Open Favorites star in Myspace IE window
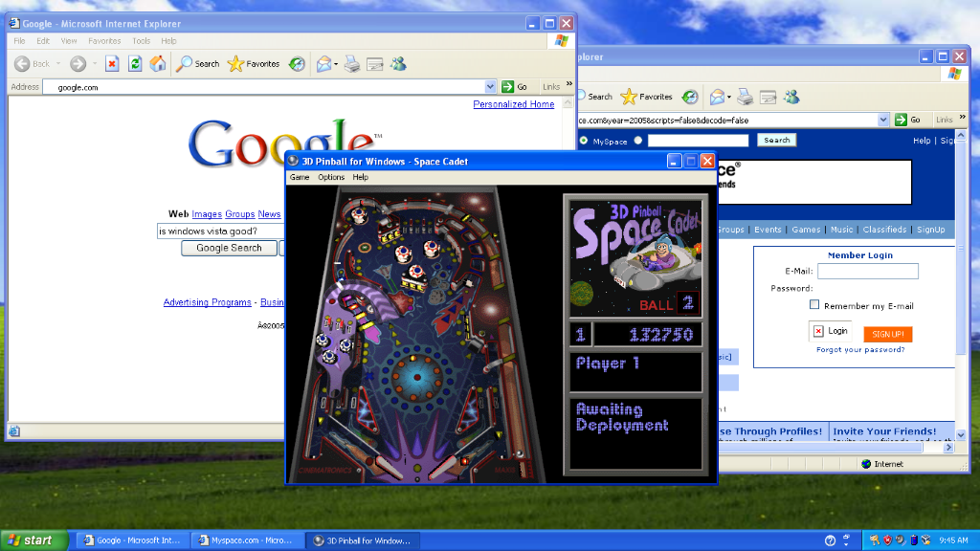 click(647, 97)
